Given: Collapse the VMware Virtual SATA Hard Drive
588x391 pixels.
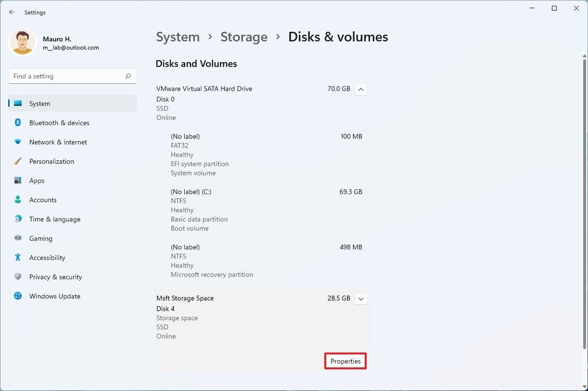Looking at the screenshot, I should tap(361, 89).
